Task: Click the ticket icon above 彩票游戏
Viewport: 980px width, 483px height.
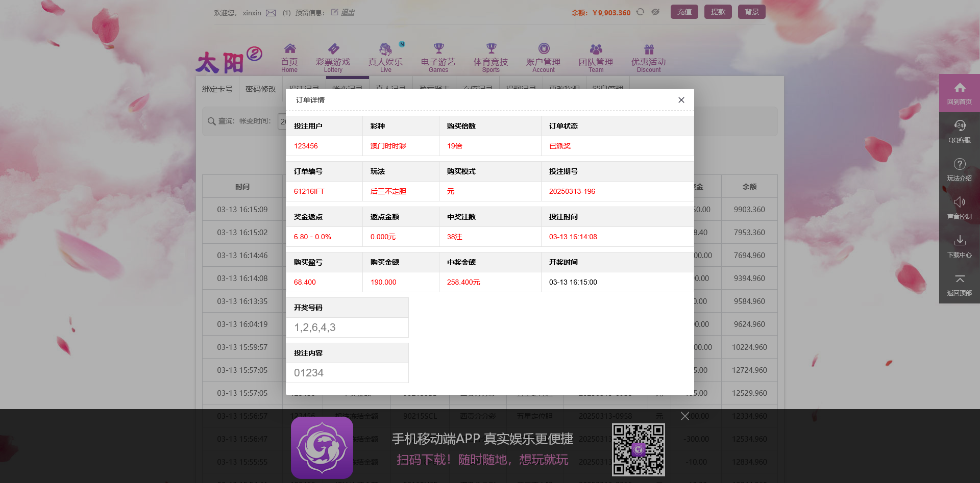Action: [333, 48]
